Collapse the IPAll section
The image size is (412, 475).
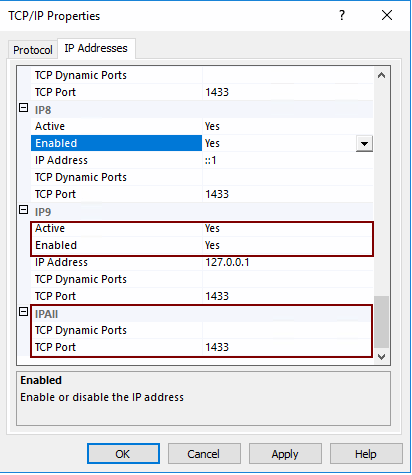tap(23, 312)
